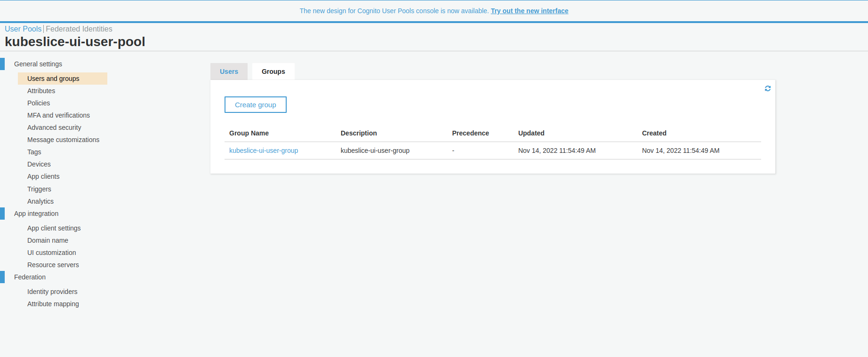Image resolution: width=868 pixels, height=357 pixels.
Task: Open General settings section
Action: click(x=38, y=64)
